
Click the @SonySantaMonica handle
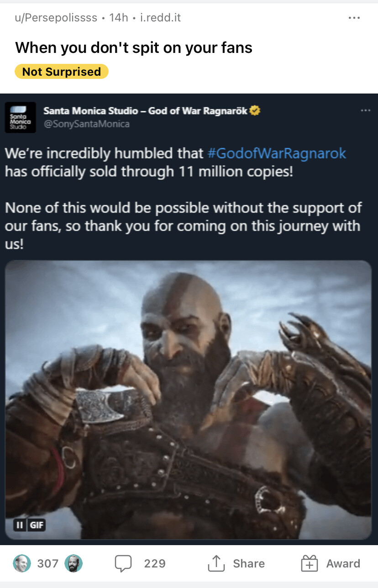point(86,124)
